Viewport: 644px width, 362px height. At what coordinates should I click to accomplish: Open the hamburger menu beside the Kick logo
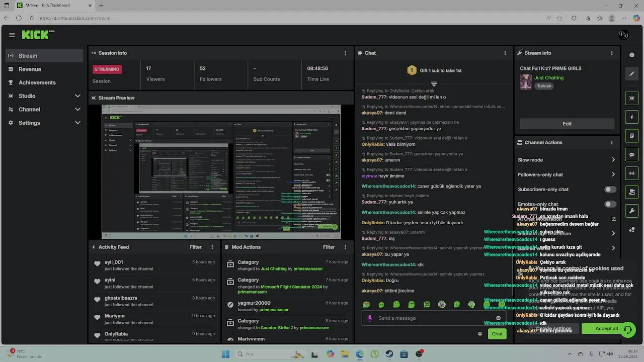[x=12, y=35]
